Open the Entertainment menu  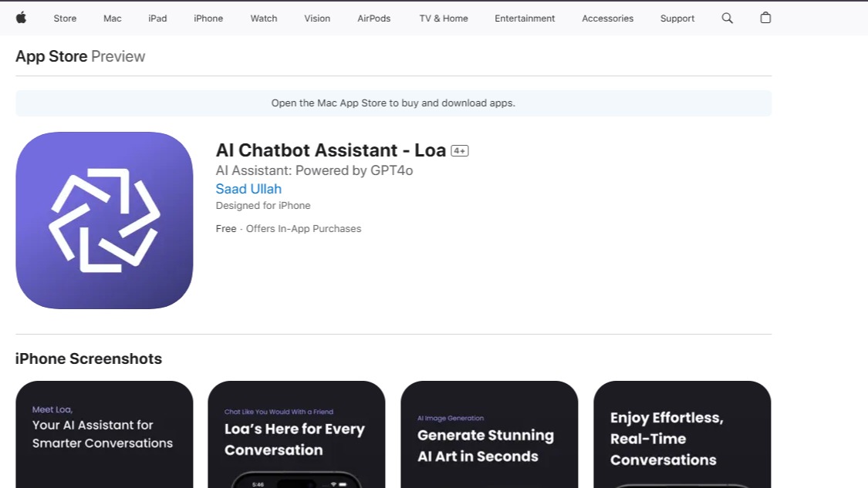coord(525,19)
